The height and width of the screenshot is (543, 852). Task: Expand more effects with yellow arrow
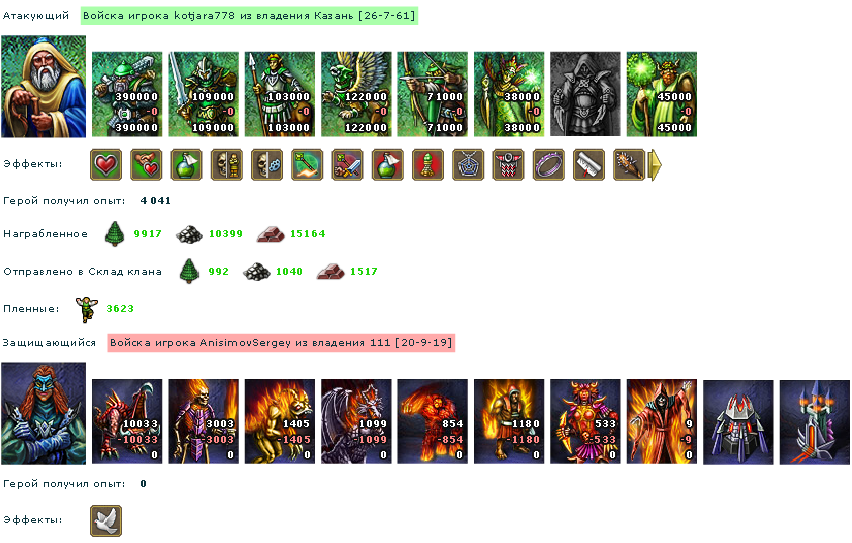click(x=655, y=165)
